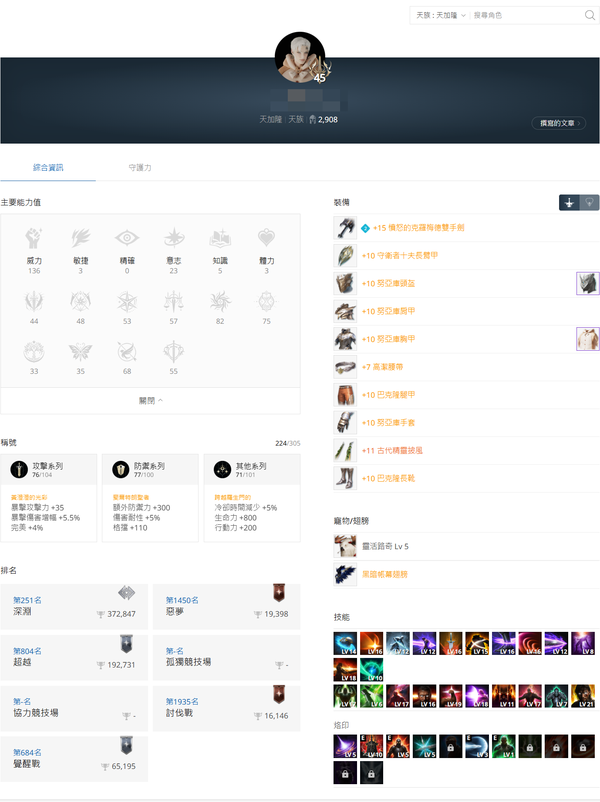Click the character avatar portrait

tap(300, 57)
